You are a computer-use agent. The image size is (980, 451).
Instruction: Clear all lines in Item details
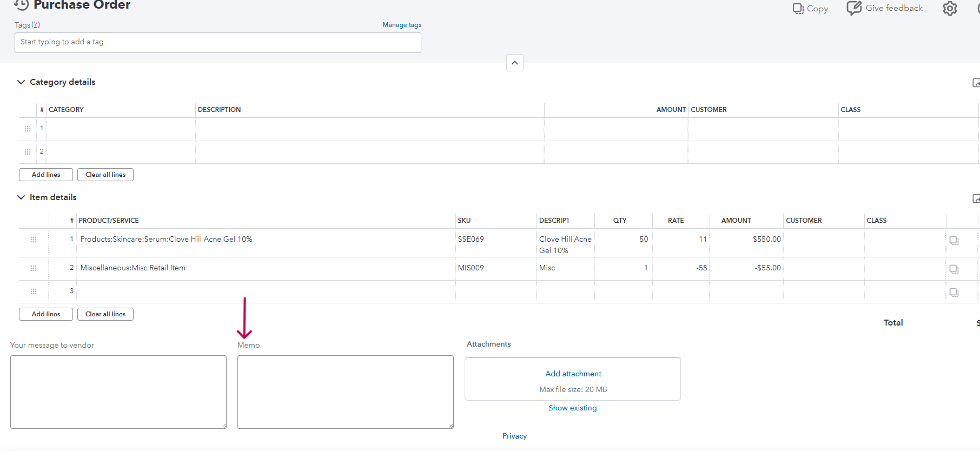point(105,314)
